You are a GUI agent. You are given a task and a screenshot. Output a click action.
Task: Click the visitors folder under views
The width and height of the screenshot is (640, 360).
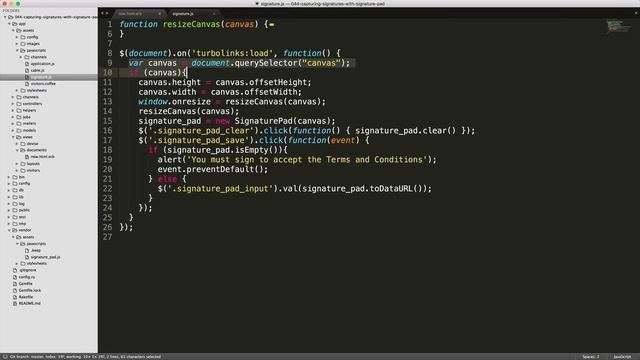(33, 171)
